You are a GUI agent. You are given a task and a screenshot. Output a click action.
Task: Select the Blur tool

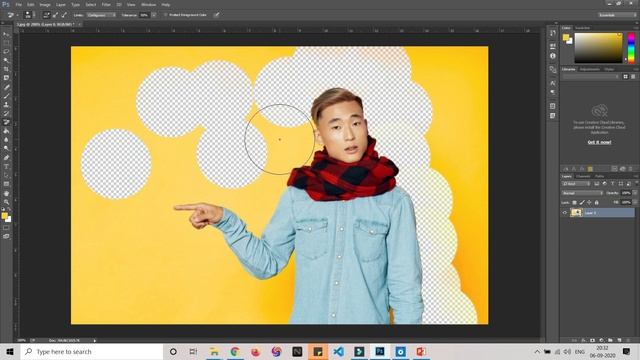coord(6,140)
